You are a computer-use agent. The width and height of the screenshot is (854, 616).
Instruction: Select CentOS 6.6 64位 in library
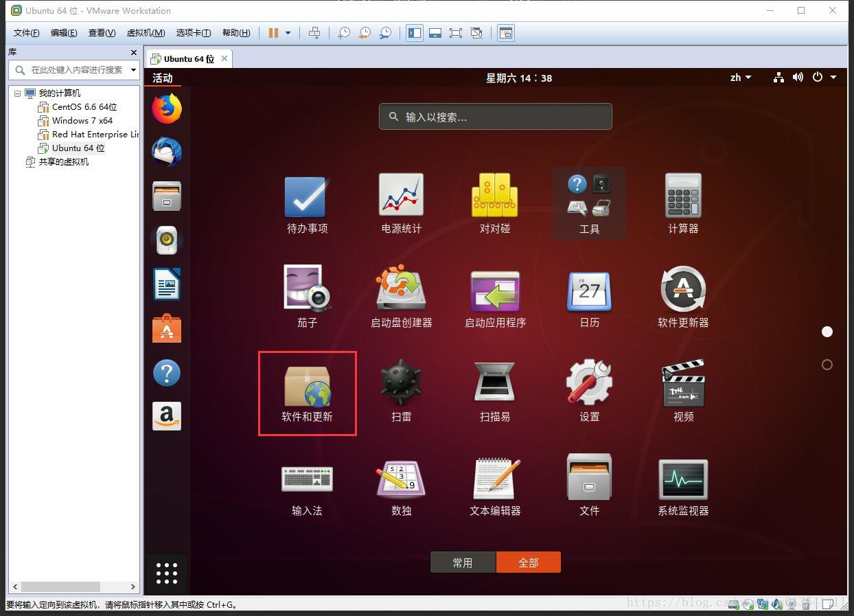84,107
